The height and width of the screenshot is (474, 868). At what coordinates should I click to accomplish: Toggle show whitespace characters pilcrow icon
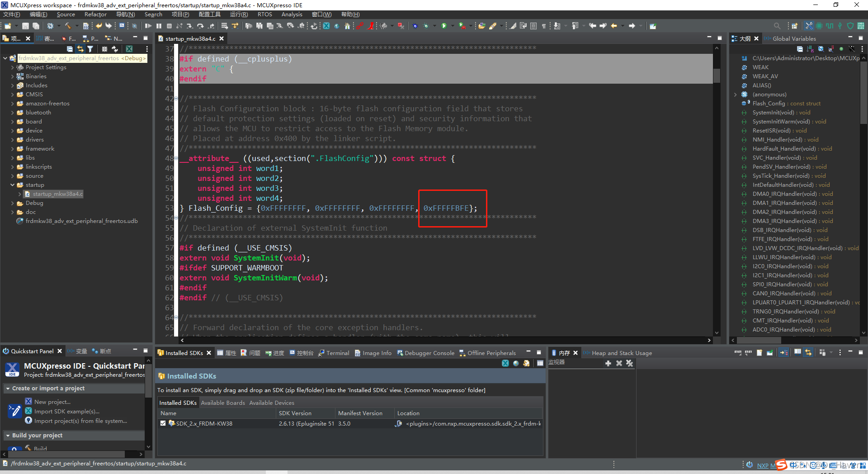point(544,26)
